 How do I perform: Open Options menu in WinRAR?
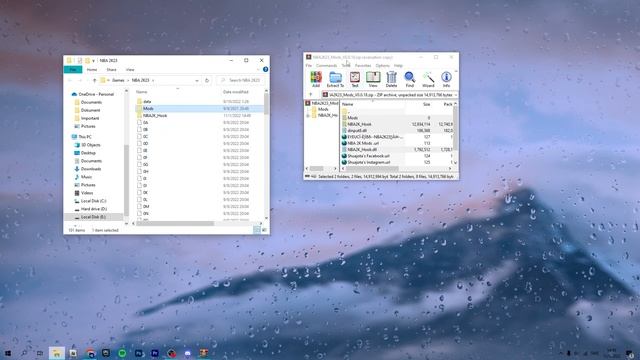(x=382, y=65)
